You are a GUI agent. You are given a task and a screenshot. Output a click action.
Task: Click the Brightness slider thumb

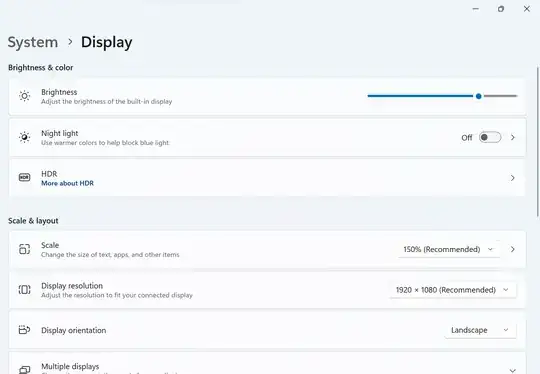479,96
